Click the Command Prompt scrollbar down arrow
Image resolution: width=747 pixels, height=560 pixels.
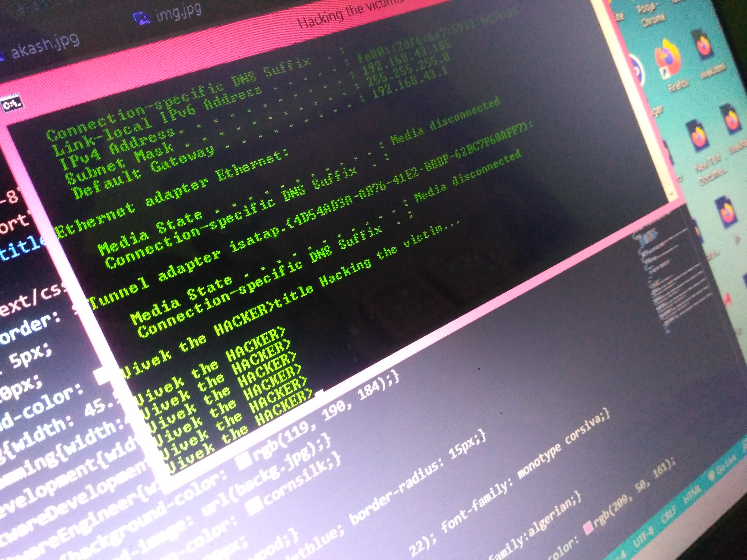671,194
